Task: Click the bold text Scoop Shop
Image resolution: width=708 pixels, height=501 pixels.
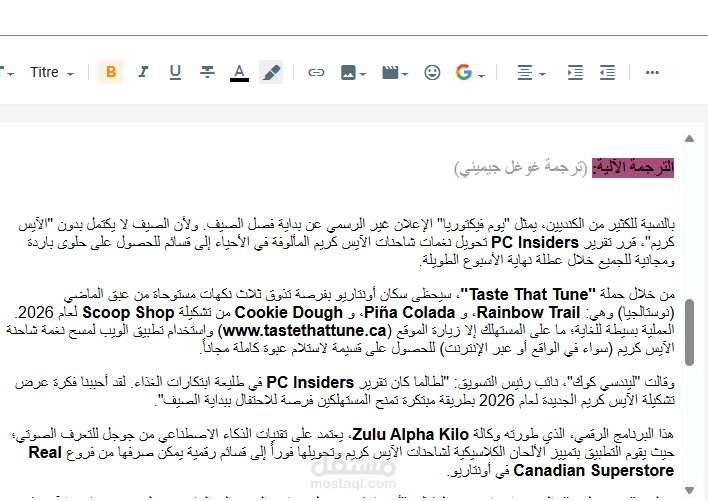Action: click(128, 312)
